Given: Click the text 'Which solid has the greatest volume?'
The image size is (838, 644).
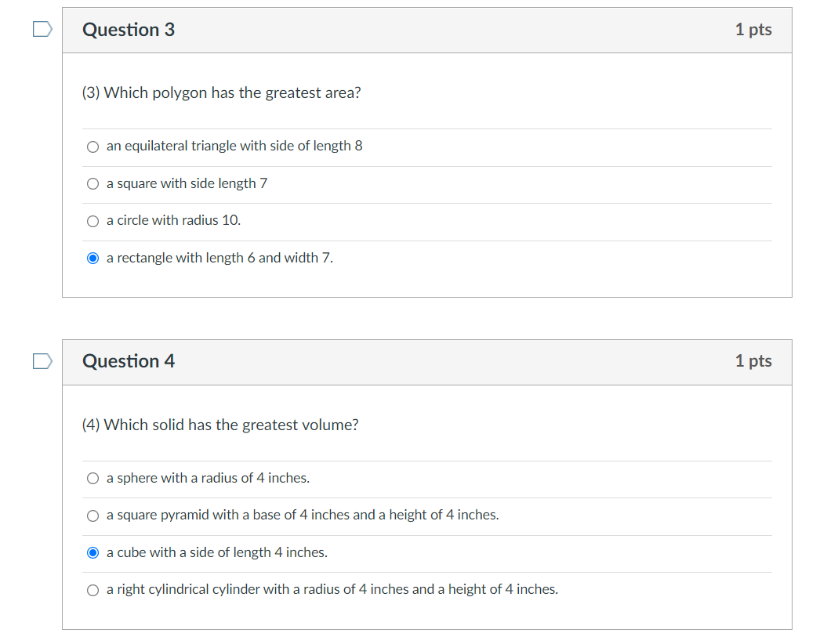Looking at the screenshot, I should (x=219, y=425).
